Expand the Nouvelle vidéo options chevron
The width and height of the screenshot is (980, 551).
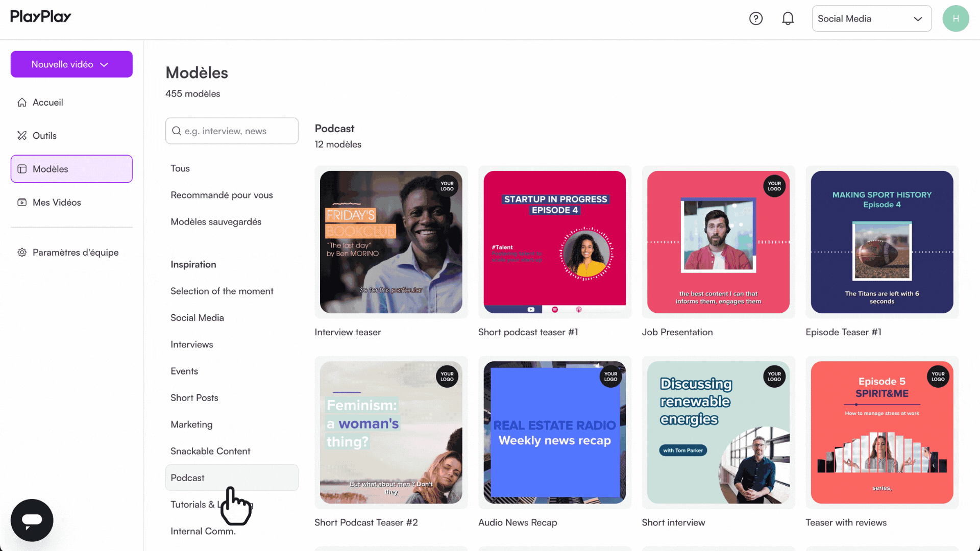click(x=104, y=64)
